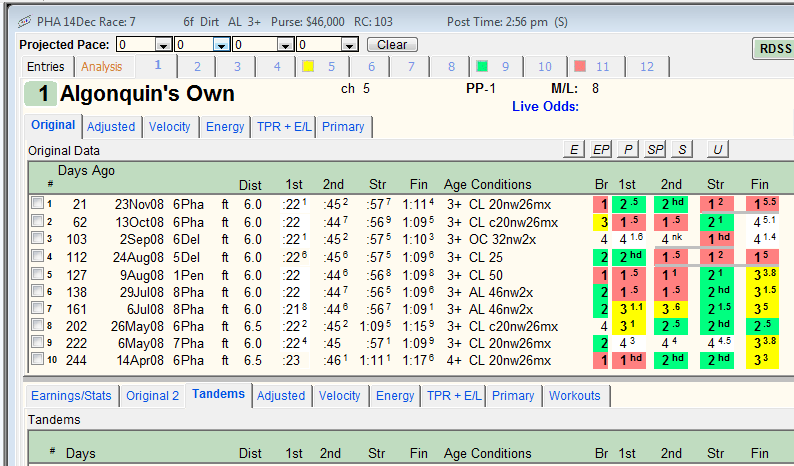Open upper Energy data tab
Screen dimensions: 794x466
click(x=225, y=127)
